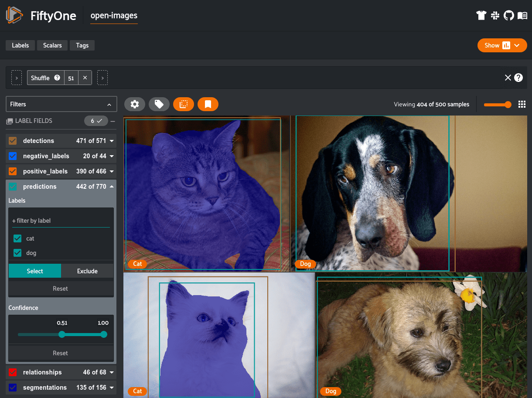Expand the segmentations field dropdown

(x=112, y=388)
